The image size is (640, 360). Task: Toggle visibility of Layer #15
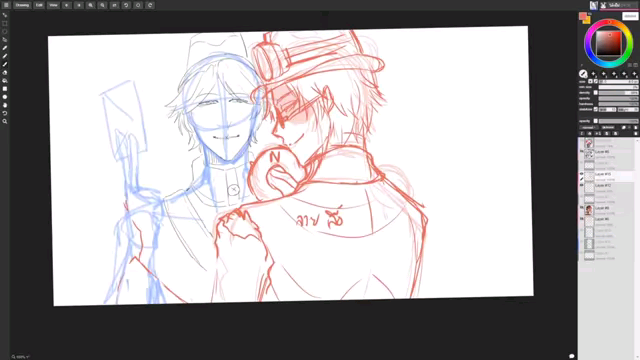coord(582,174)
